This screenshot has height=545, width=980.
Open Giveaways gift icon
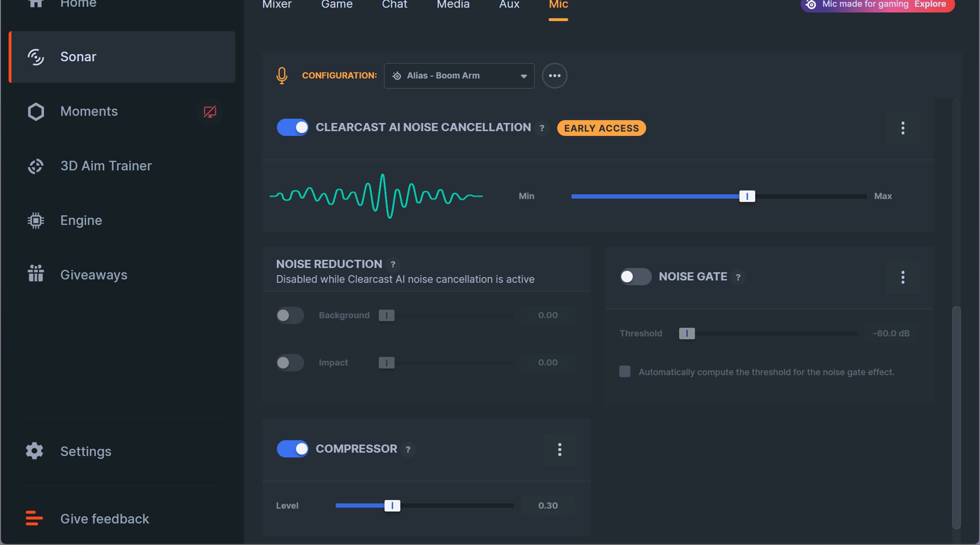[36, 274]
